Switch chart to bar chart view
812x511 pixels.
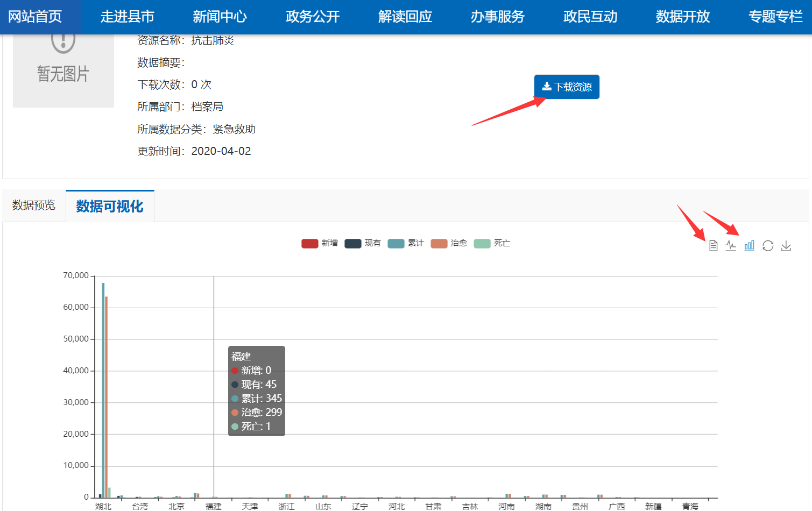pyautogui.click(x=749, y=246)
